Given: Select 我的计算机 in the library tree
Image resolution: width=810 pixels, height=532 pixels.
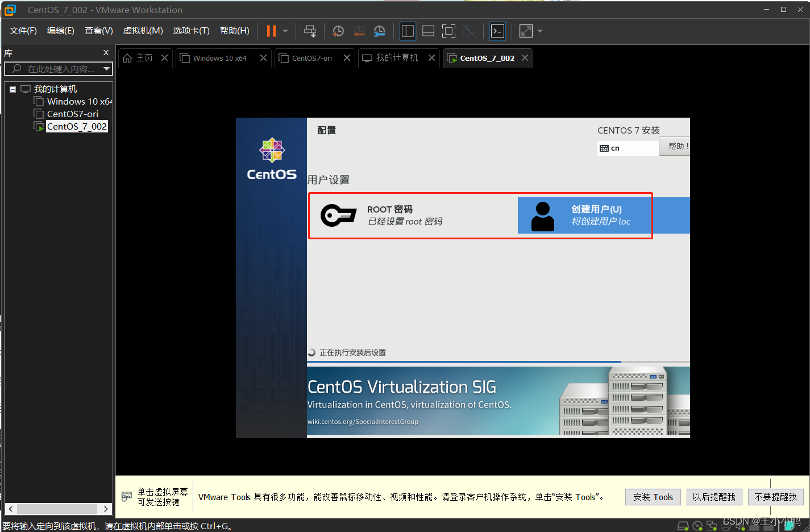Looking at the screenshot, I should click(55, 89).
